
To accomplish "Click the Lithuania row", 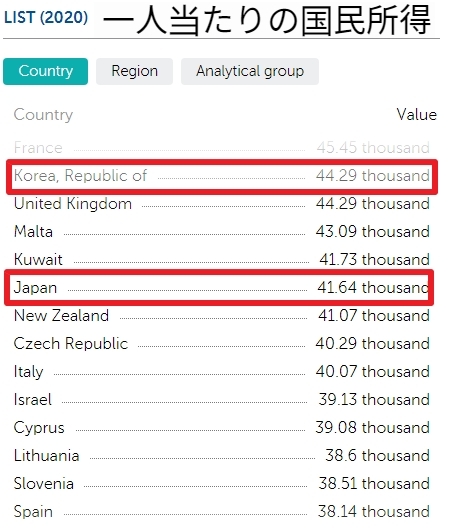I will [x=222, y=456].
